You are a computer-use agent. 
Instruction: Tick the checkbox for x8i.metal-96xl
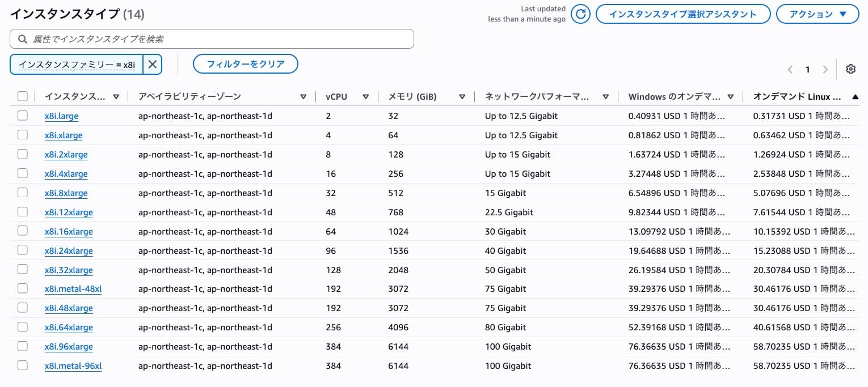point(22,365)
